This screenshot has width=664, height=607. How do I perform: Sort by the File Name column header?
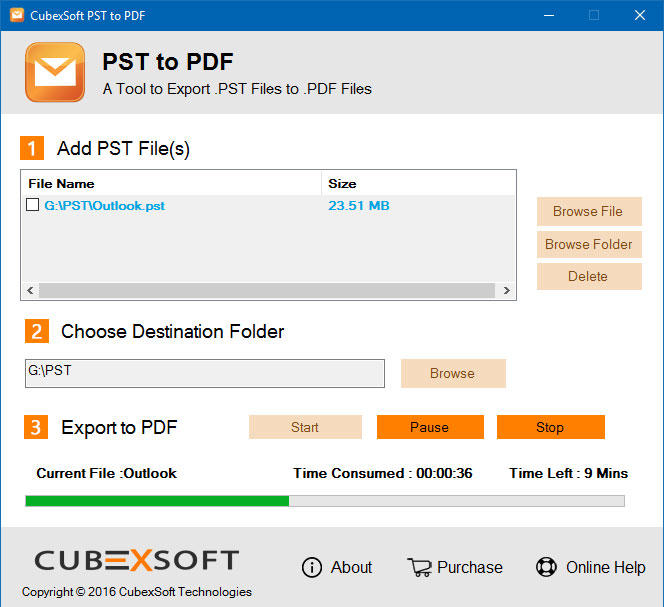pos(61,183)
